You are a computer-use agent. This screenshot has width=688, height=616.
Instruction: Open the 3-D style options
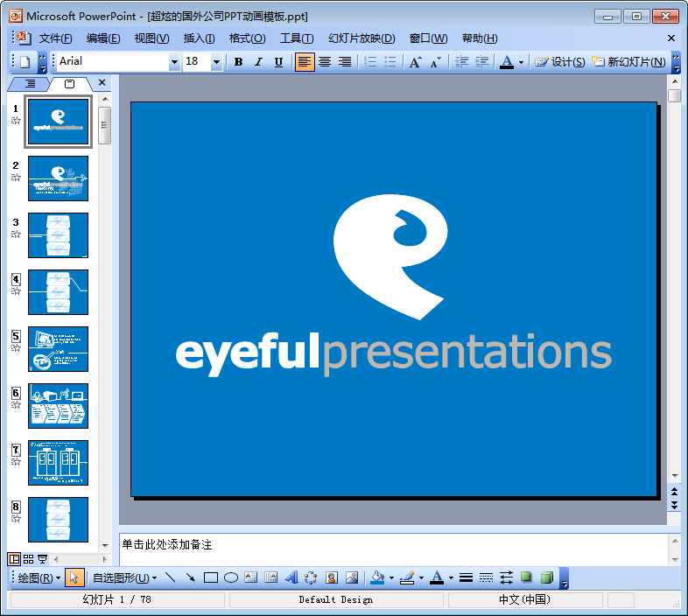click(x=547, y=577)
